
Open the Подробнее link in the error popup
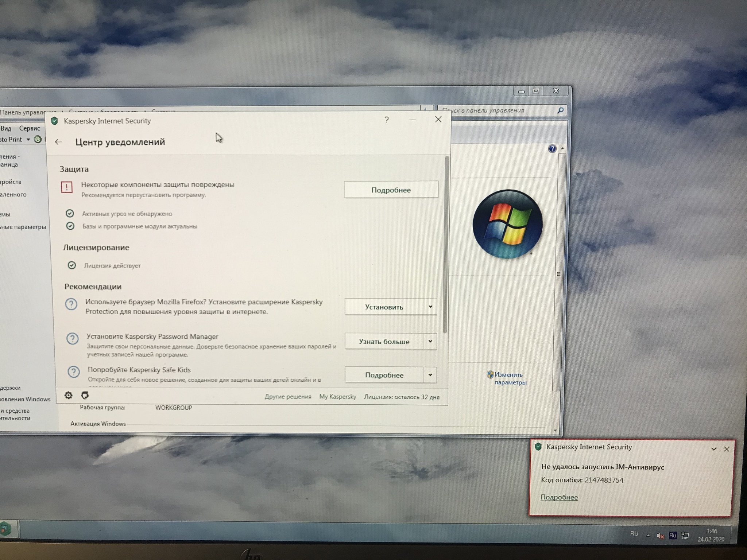559,497
